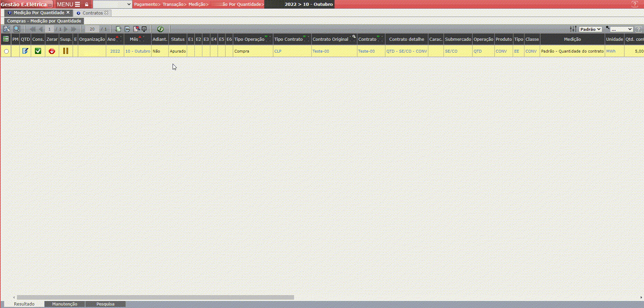The height and width of the screenshot is (308, 644).
Task: Select the radio button for the 2022 row
Action: point(6,52)
